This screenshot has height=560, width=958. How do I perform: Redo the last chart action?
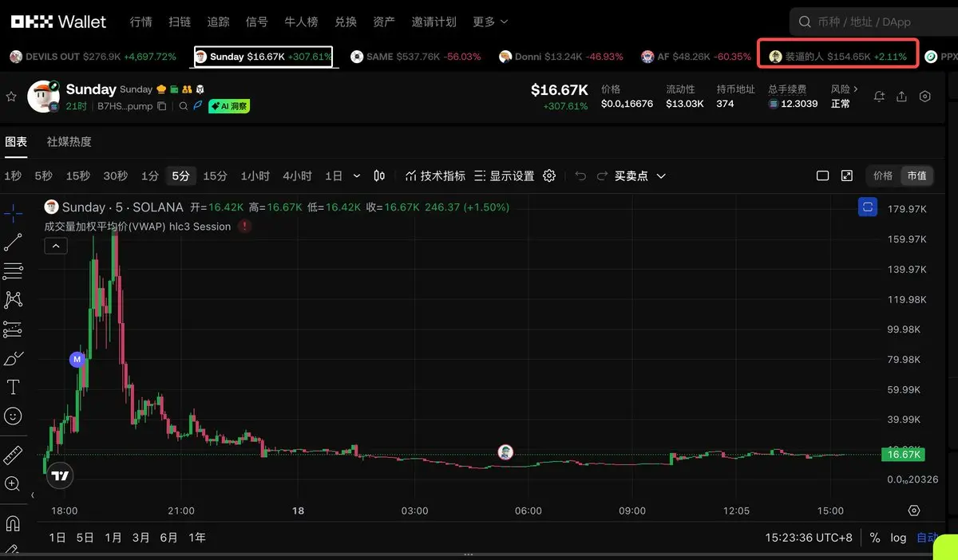pyautogui.click(x=602, y=175)
